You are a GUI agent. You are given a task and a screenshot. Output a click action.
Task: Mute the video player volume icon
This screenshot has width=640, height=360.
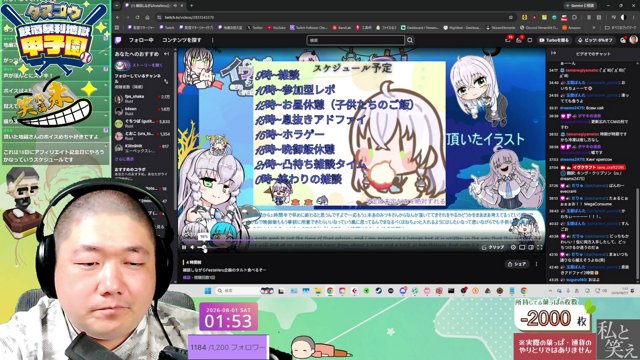[x=193, y=247]
